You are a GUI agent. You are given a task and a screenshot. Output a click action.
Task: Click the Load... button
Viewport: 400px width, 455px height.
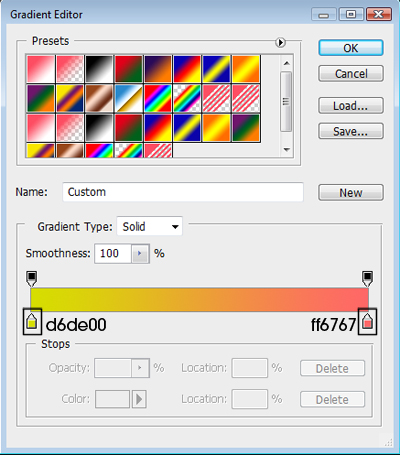coord(351,106)
